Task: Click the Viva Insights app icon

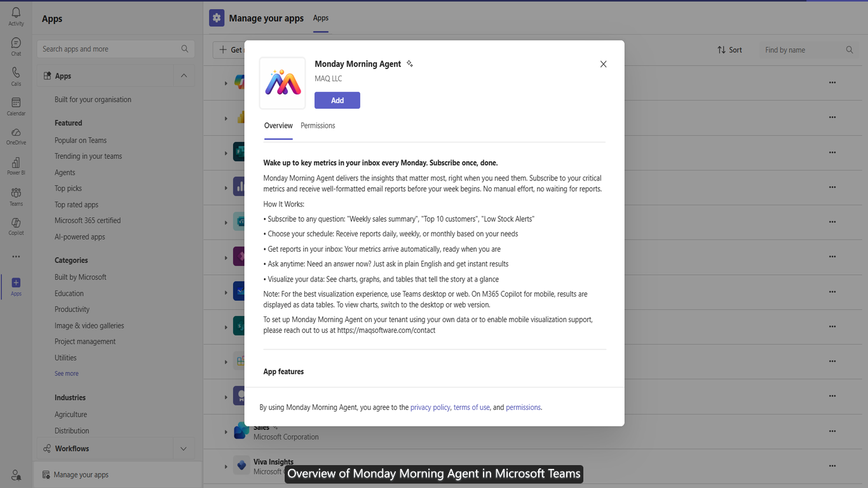Action: tap(241, 466)
